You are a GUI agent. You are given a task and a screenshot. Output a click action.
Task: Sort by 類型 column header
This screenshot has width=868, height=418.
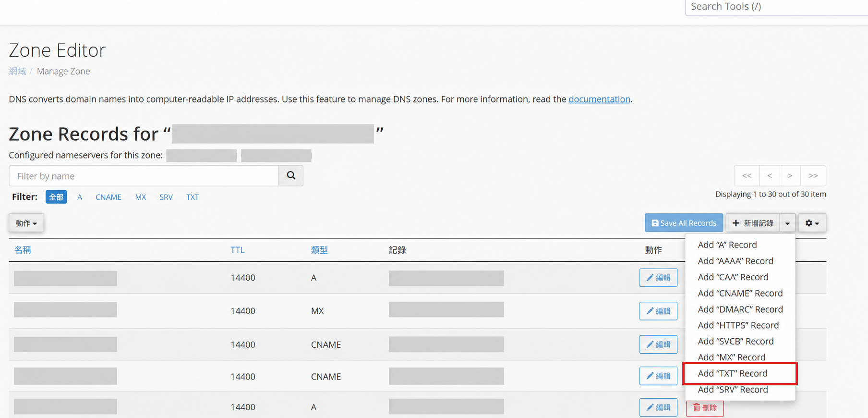point(319,250)
